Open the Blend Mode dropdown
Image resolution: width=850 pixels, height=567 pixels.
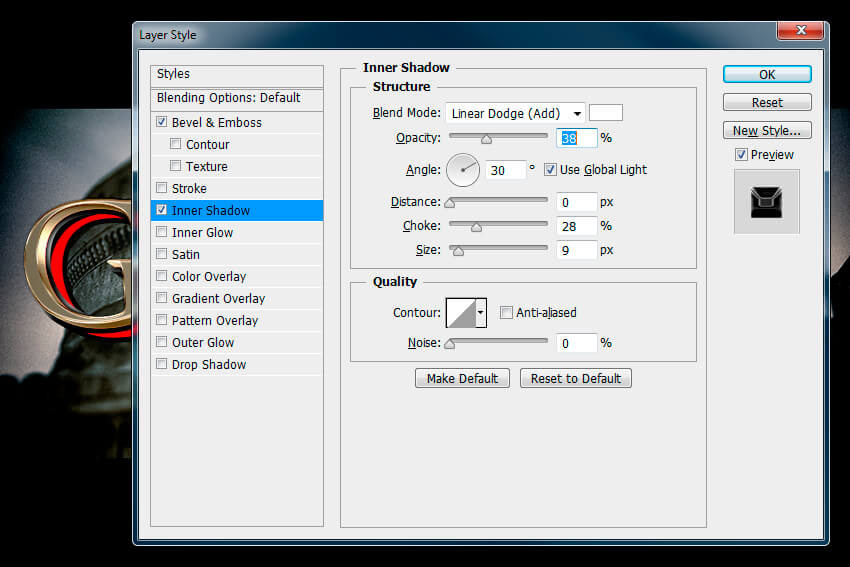[515, 113]
